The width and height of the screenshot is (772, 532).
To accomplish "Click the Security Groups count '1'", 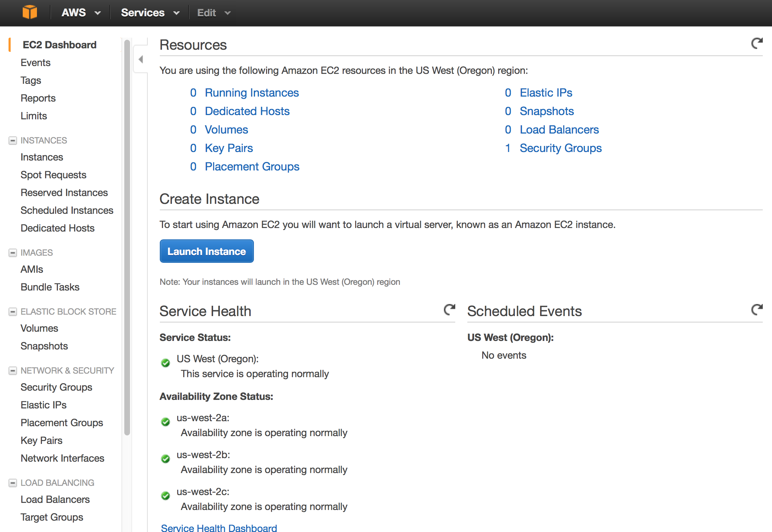I will click(x=508, y=148).
